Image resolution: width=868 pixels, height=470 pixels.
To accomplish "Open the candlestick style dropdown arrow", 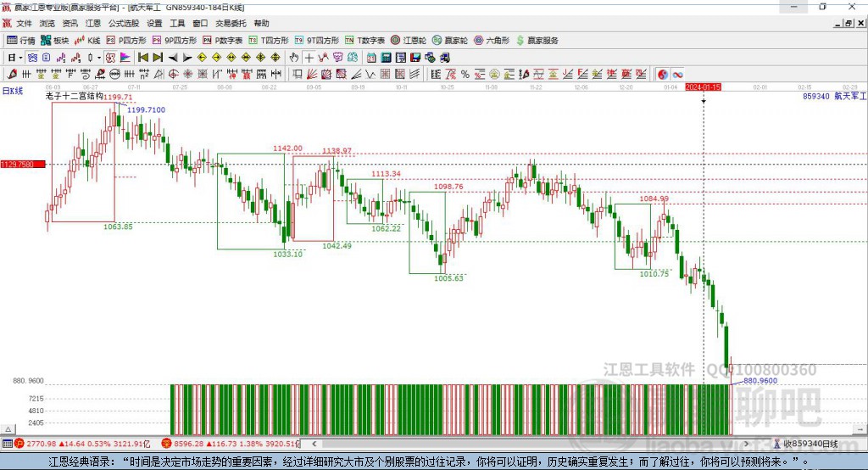I will pos(99,57).
